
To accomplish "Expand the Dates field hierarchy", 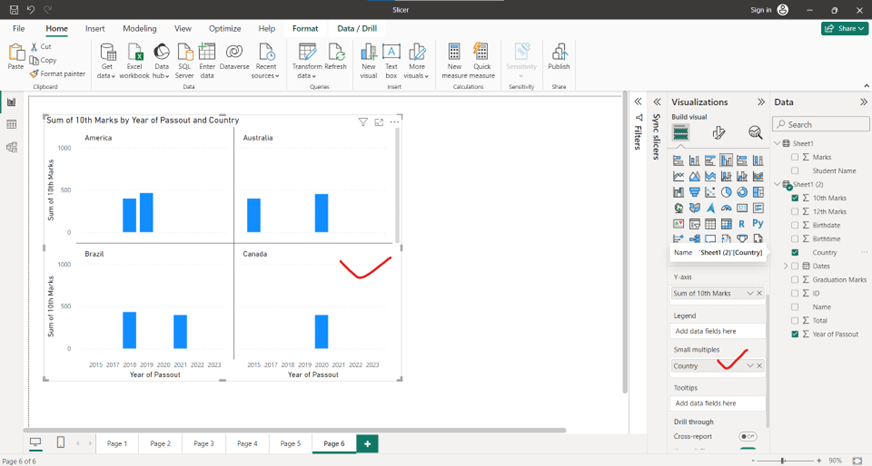I will tap(785, 266).
